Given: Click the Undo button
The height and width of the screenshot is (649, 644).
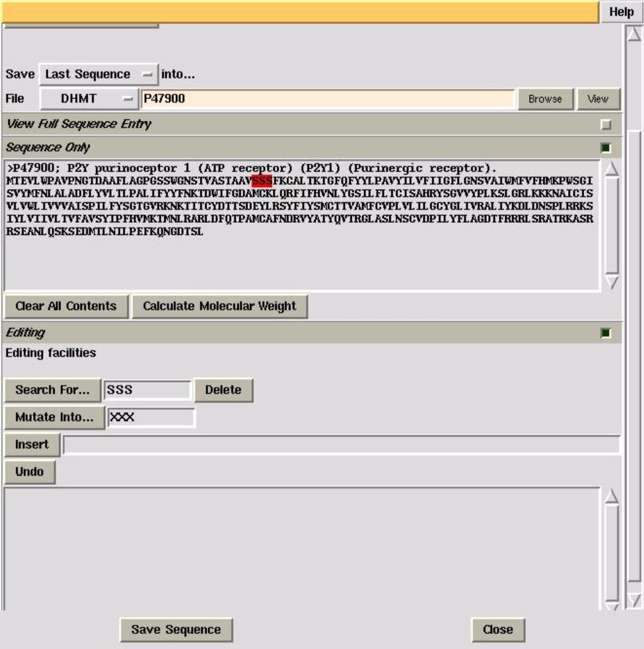Looking at the screenshot, I should (x=30, y=472).
